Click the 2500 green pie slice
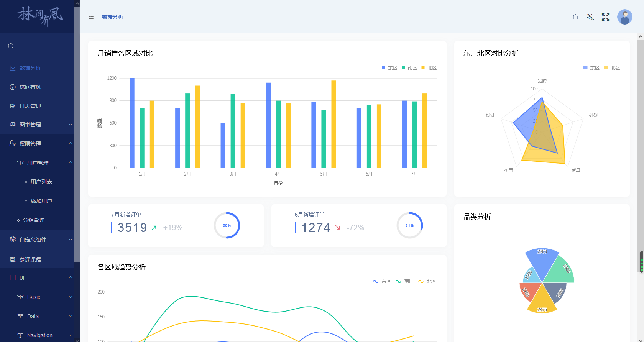 point(560,271)
